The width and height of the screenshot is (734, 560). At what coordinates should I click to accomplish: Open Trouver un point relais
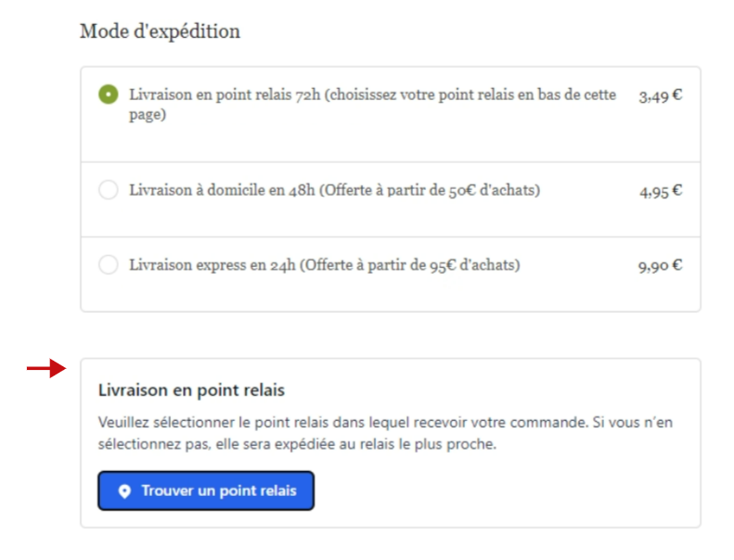[206, 490]
